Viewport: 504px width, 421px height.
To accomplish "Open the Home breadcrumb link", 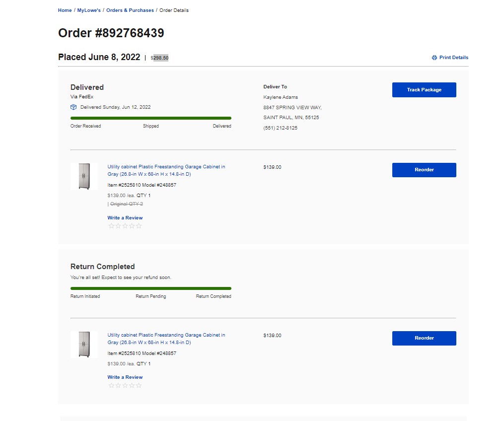I will (x=65, y=10).
